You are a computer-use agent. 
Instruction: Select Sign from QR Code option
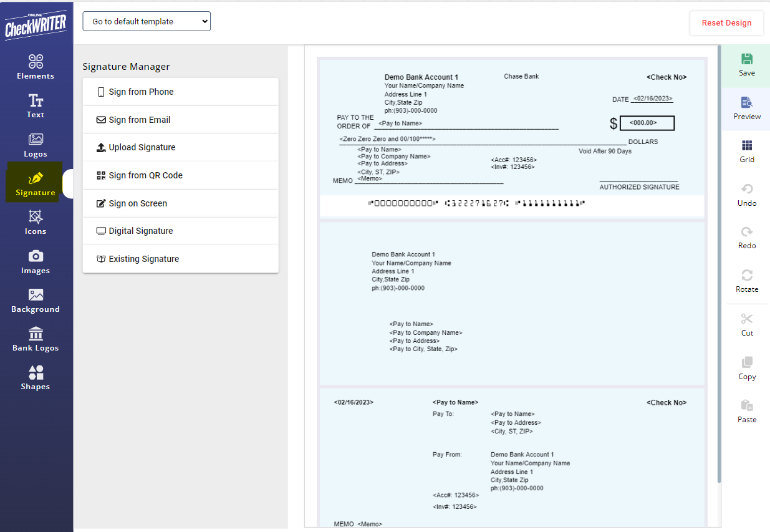click(x=180, y=175)
